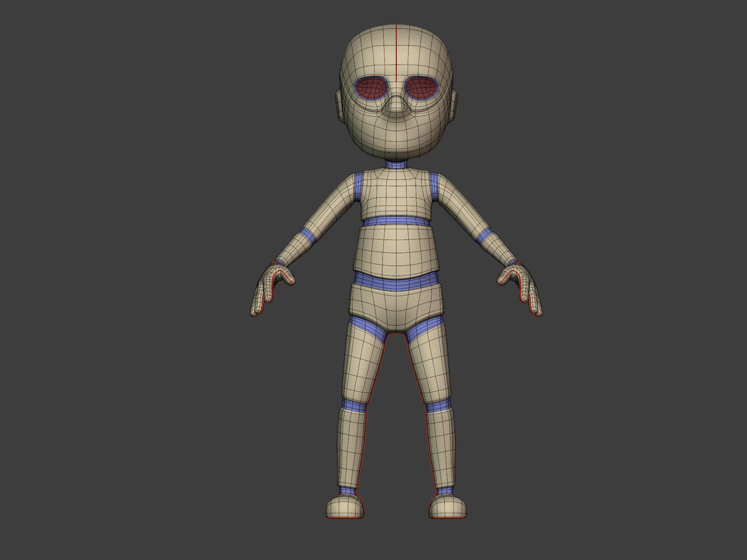Select the blue band between chest and belly
The height and width of the screenshot is (560, 747).
click(396, 221)
